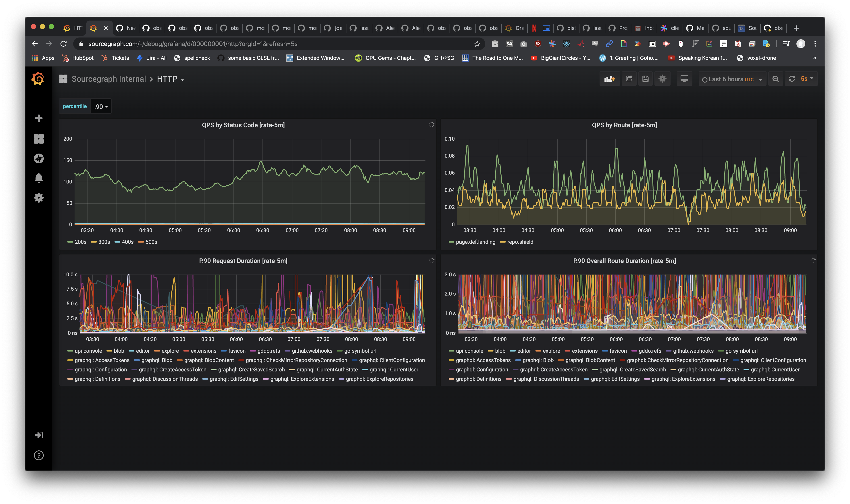Cycle view mode with monitor icon
Viewport: 850px width, 504px height.
684,79
